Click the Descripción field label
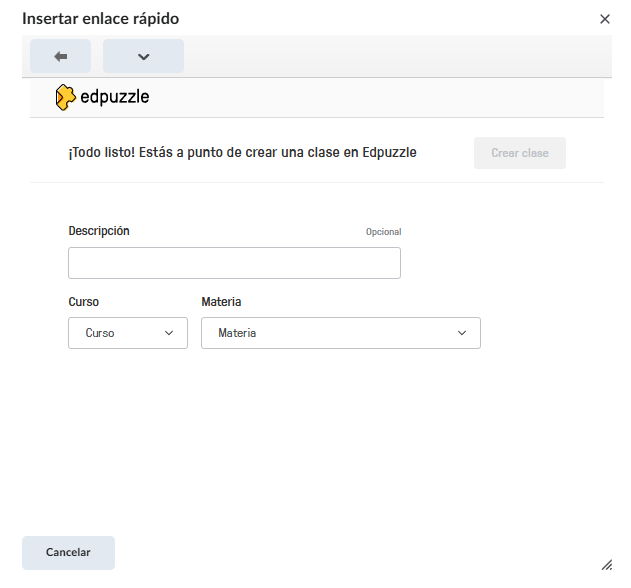Image resolution: width=631 pixels, height=588 pixels. tap(99, 231)
